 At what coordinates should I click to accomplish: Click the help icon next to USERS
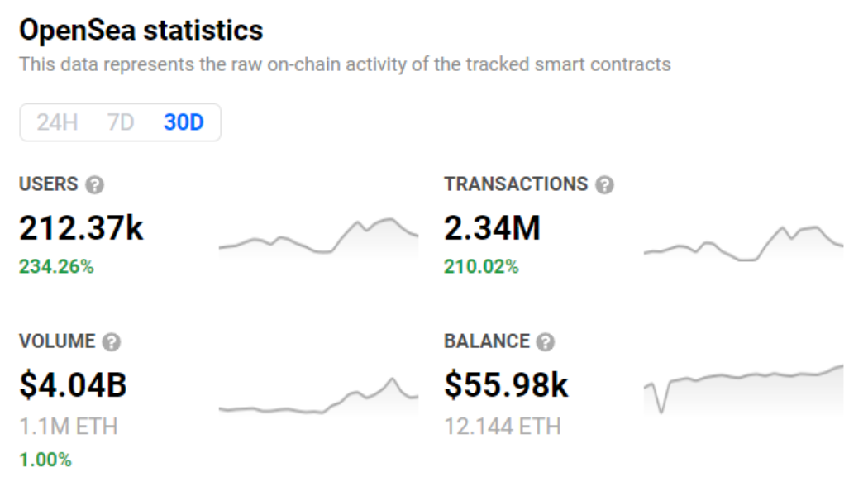tap(95, 184)
